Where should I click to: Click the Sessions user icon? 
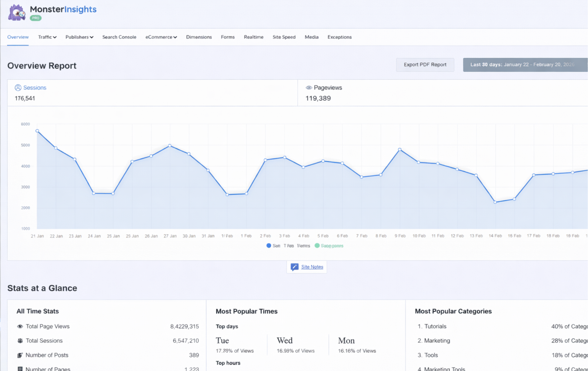pyautogui.click(x=18, y=88)
